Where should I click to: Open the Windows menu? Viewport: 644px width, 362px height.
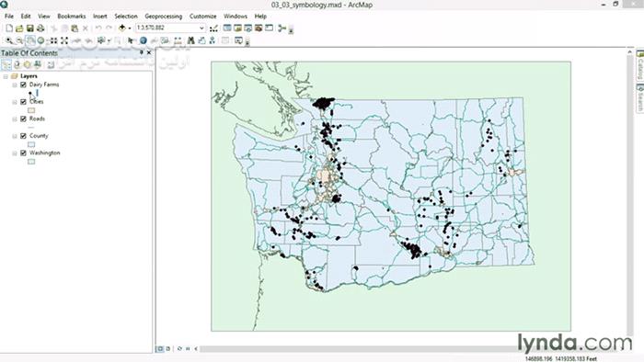(x=236, y=16)
